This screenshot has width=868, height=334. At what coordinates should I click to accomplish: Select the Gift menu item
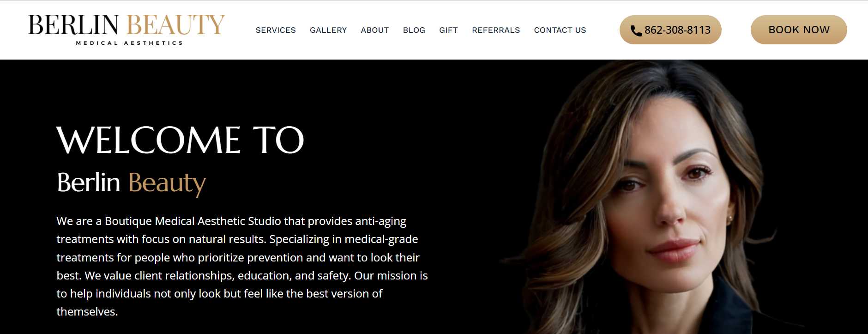point(448,30)
